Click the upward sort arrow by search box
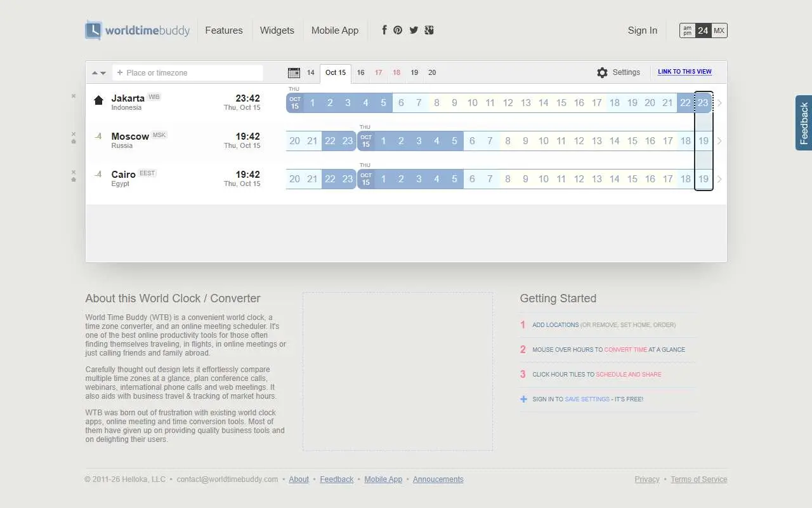Image resolution: width=812 pixels, height=508 pixels. (95, 72)
